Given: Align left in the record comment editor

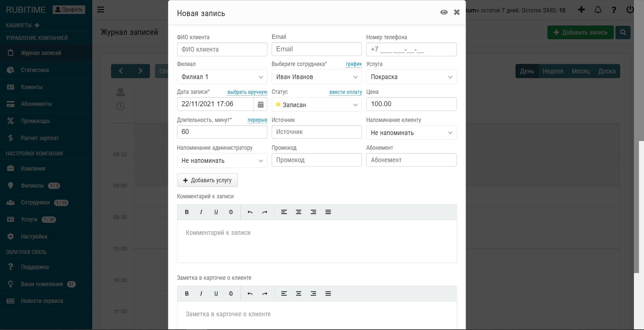Looking at the screenshot, I should pos(284,212).
